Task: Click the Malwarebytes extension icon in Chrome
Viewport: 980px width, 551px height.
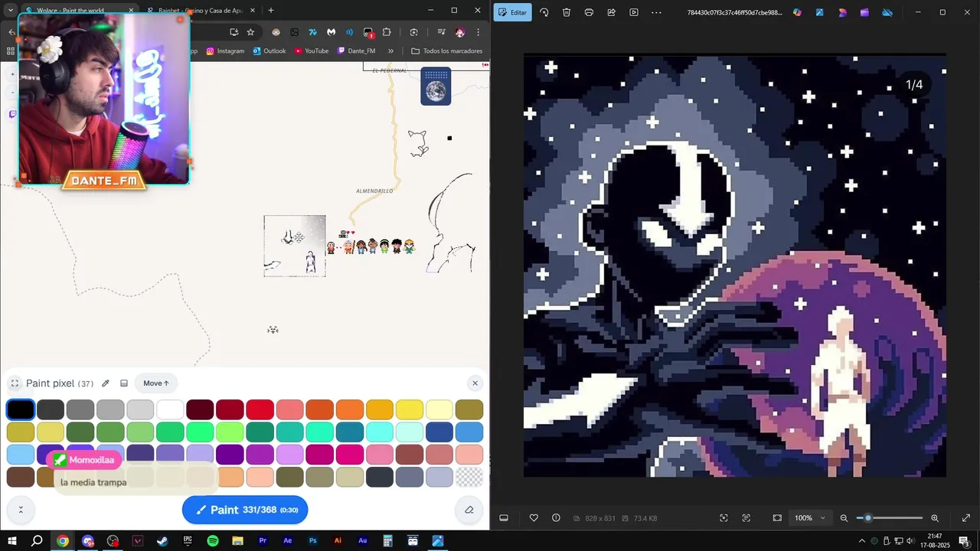Action: coord(332,32)
